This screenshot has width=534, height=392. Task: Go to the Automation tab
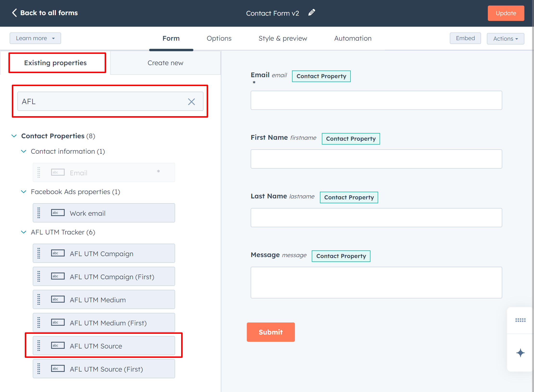click(x=353, y=38)
